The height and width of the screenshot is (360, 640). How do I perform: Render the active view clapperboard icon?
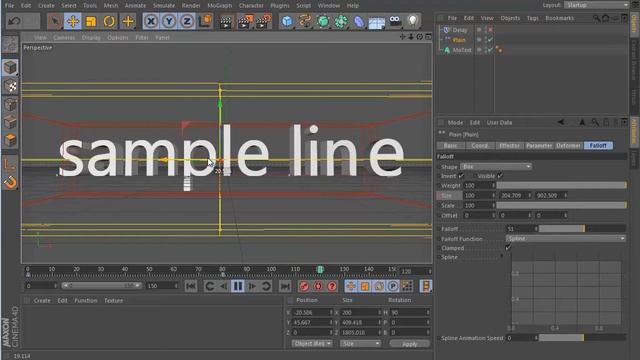[225, 21]
